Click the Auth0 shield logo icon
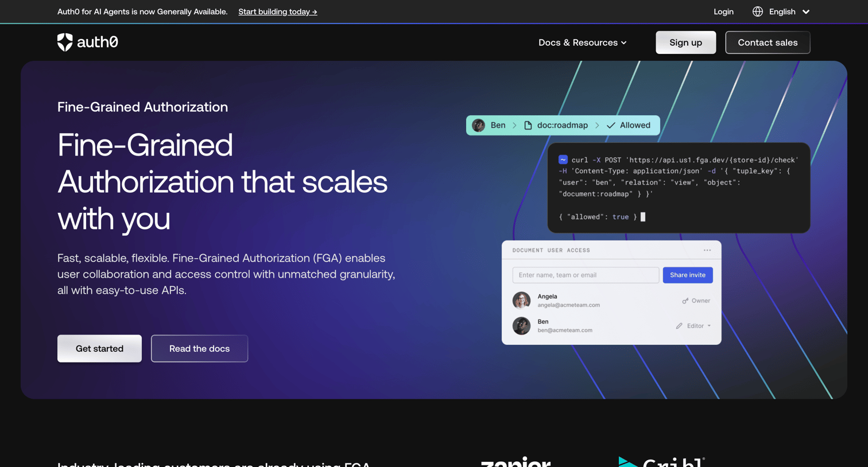 coord(65,42)
